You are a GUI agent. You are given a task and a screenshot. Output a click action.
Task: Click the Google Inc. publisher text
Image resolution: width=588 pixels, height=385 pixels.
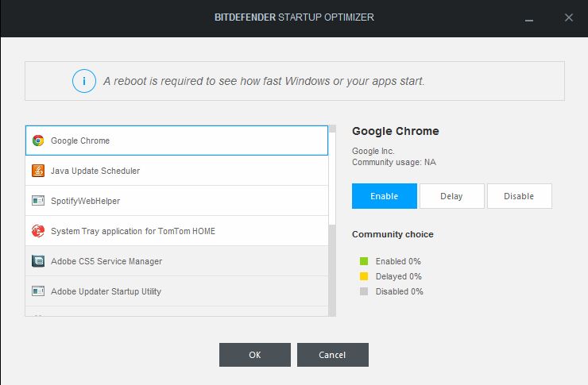(373, 151)
